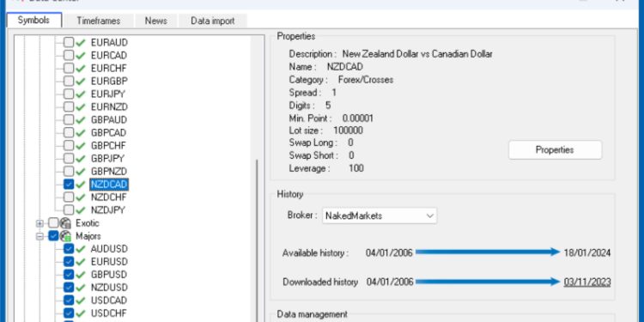Click the Exotic group globe icon
This screenshot has width=644, height=322.
coord(66,223)
